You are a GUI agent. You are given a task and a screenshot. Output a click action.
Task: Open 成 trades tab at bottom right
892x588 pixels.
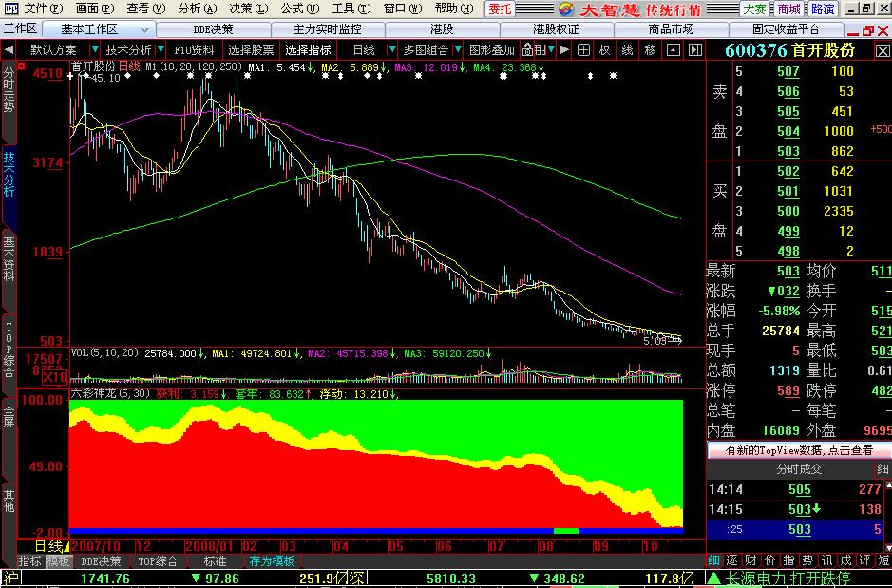tap(845, 560)
